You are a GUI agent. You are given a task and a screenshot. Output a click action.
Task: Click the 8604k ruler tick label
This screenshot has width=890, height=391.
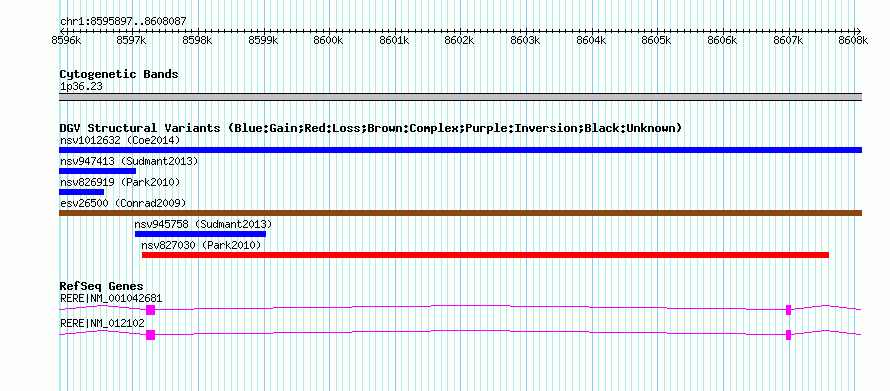click(592, 40)
